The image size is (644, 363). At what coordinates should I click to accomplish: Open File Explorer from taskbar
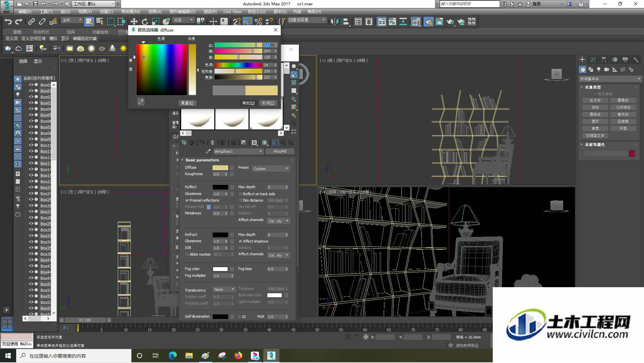tap(189, 356)
